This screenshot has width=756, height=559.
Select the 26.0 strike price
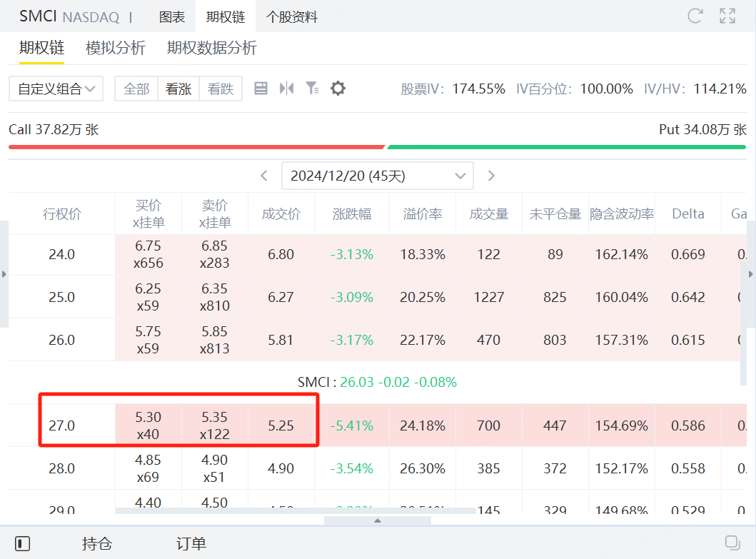(61, 340)
